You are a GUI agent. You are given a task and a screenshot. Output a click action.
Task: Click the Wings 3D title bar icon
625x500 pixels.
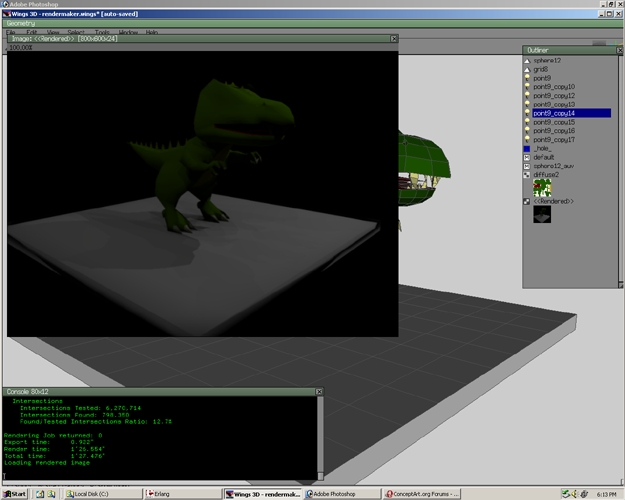tap(6, 14)
